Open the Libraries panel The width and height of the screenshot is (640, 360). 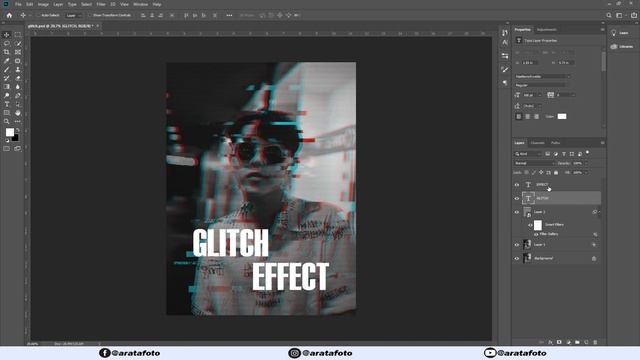click(622, 47)
